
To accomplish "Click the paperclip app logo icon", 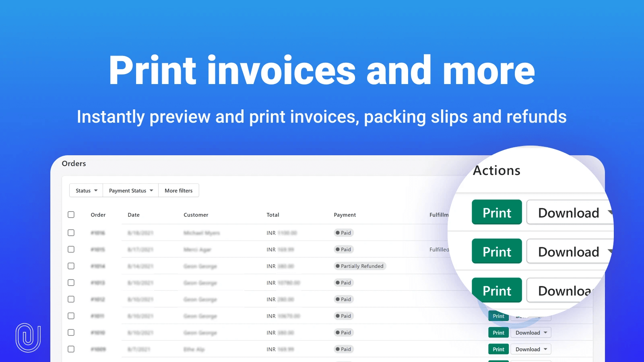I will click(x=28, y=337).
